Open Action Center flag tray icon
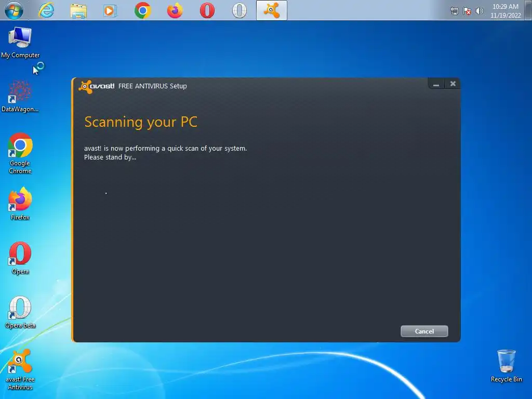532x399 pixels. coord(467,11)
